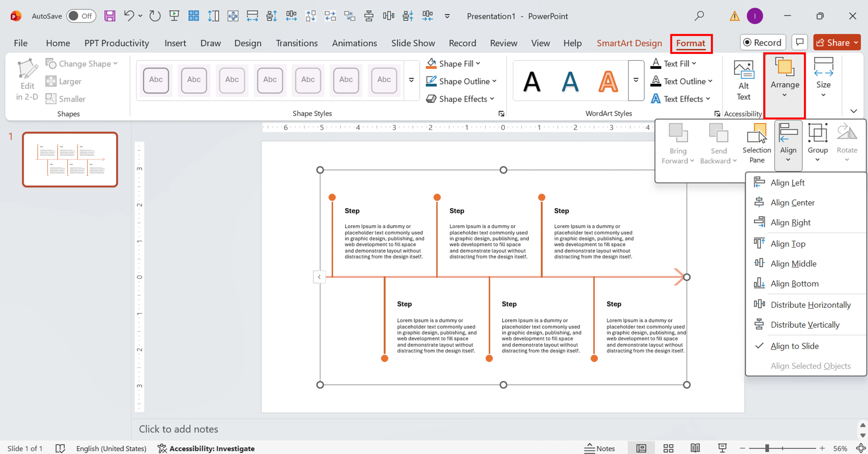Click Edit in 2-D icon
Image resolution: width=868 pixels, height=454 pixels.
click(x=27, y=80)
